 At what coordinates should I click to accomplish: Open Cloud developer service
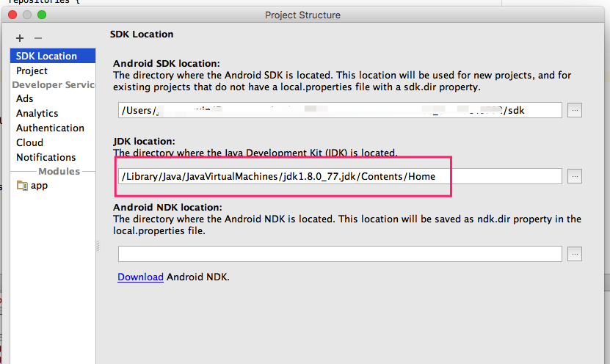point(53,142)
